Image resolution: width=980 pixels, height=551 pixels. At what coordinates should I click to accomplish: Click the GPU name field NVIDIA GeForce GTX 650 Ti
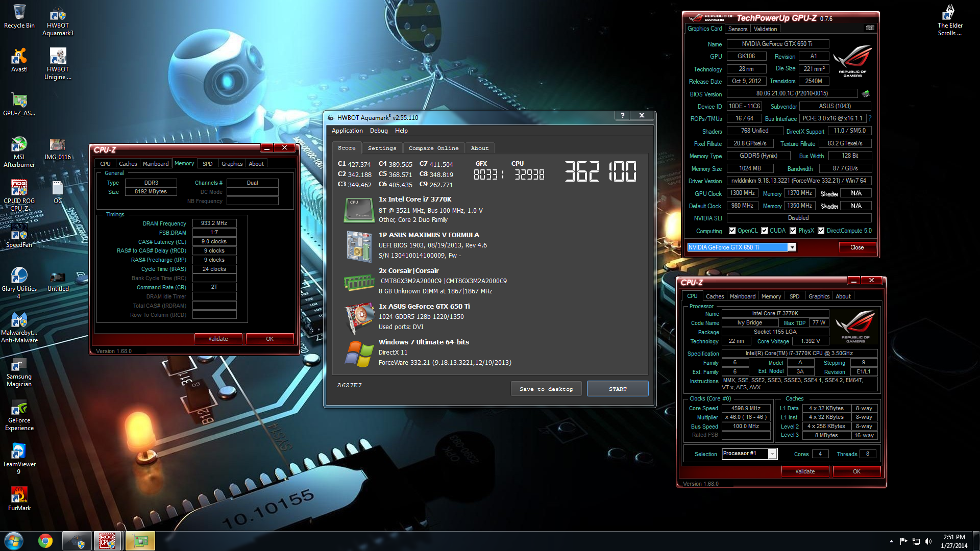coord(777,44)
